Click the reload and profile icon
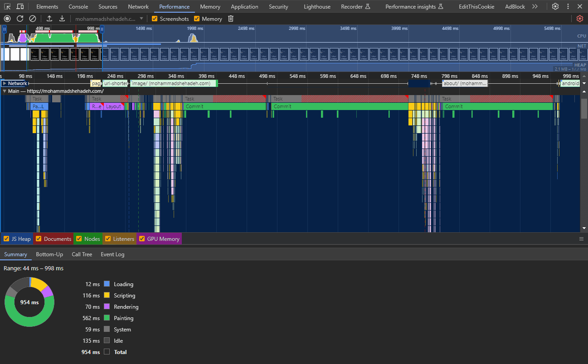This screenshot has width=588, height=364. pyautogui.click(x=20, y=19)
